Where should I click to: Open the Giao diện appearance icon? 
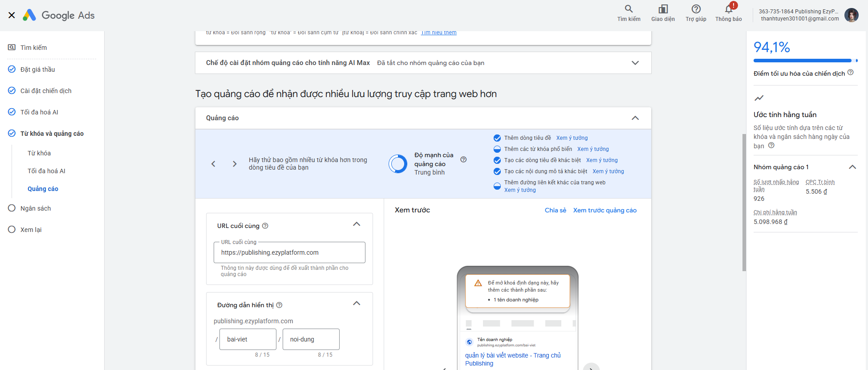point(663,13)
